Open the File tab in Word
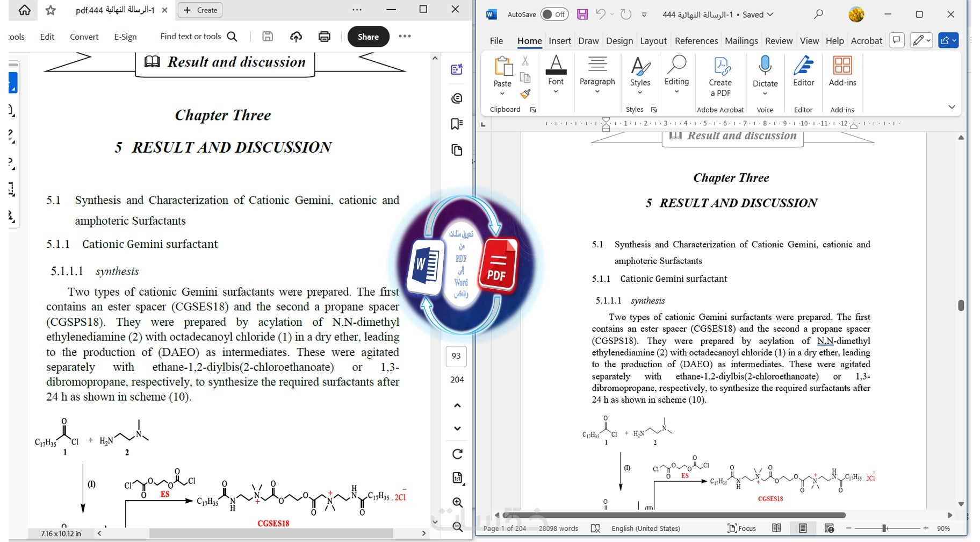Viewport: 980px width, 542px height. [x=496, y=41]
